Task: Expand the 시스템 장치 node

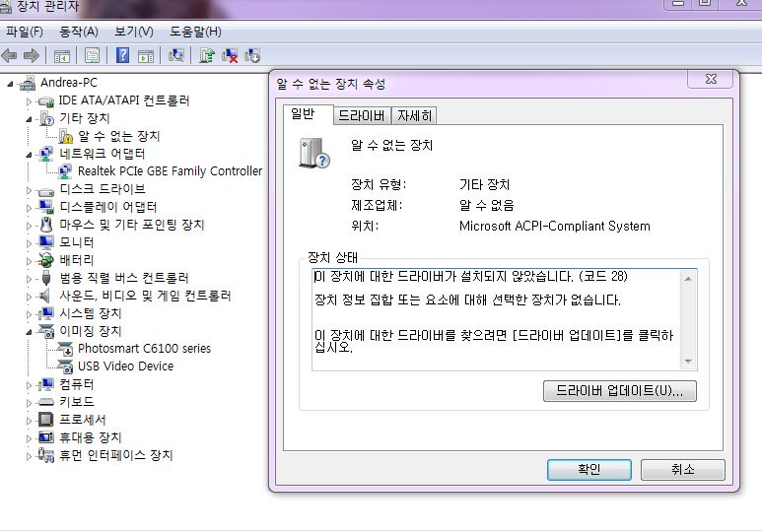Action: 29,314
